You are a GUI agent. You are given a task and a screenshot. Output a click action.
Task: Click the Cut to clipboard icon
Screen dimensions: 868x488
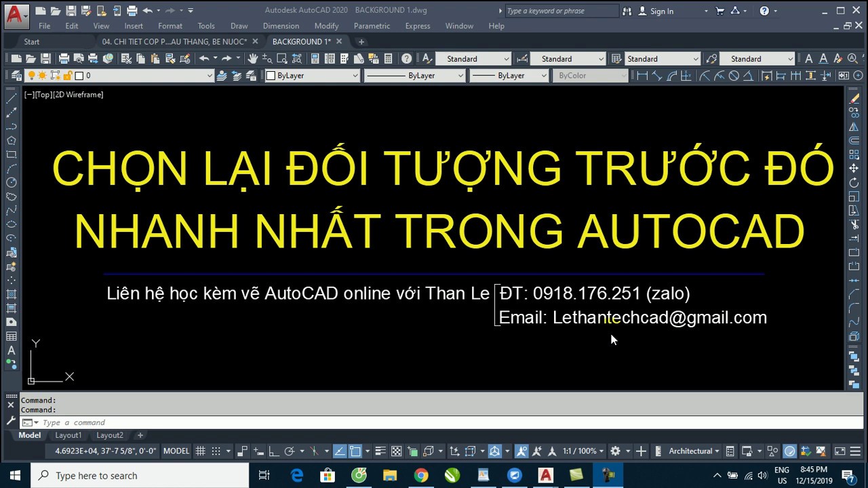click(126, 58)
